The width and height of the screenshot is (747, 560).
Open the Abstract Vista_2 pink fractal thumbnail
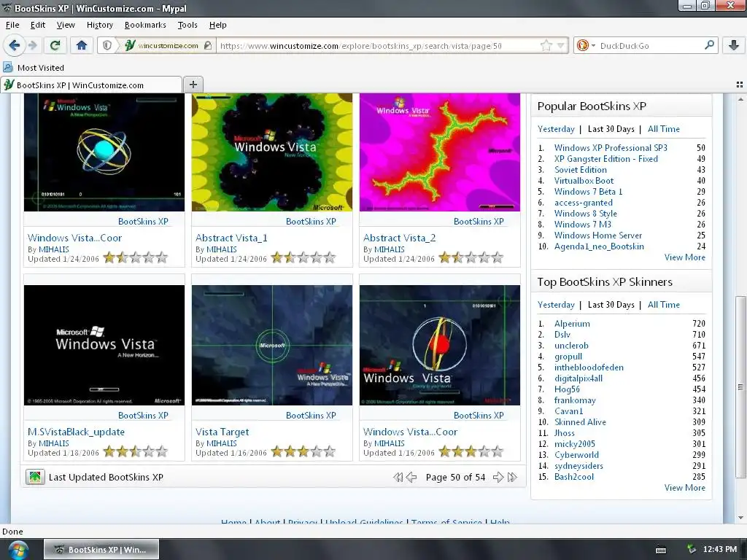click(440, 152)
